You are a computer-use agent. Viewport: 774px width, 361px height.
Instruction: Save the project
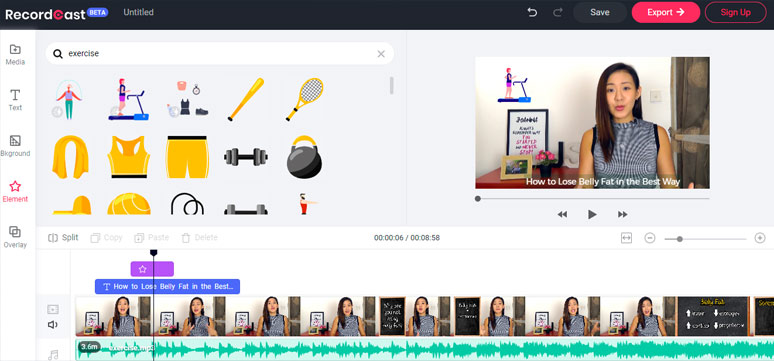tap(600, 12)
